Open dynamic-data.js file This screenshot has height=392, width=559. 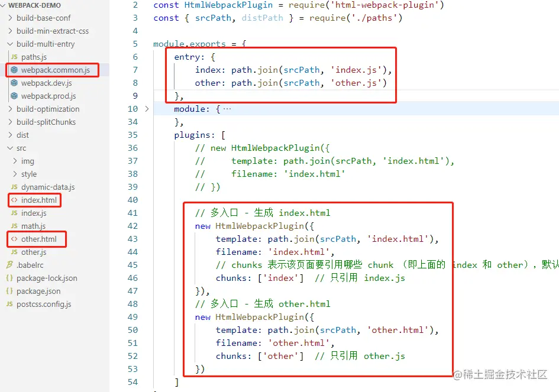[x=48, y=187]
